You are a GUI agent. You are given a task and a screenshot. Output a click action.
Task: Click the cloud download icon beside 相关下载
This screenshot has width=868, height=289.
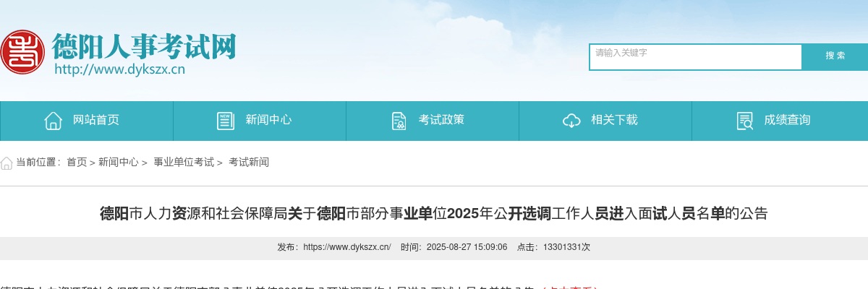coord(571,121)
